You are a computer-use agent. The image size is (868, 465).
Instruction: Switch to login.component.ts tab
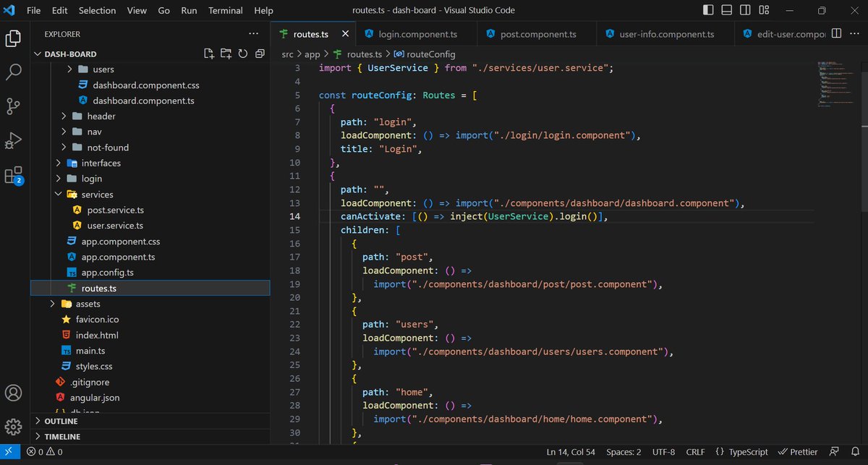pos(416,34)
